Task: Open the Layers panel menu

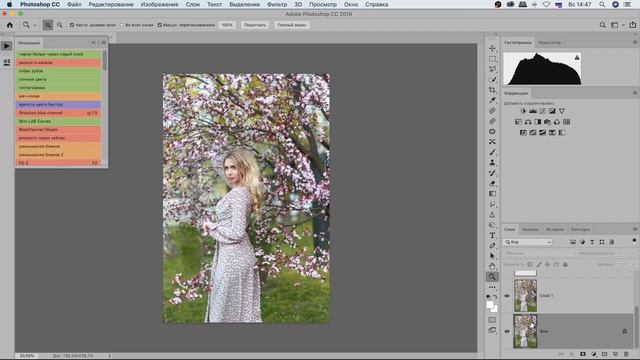Action: 635,229
